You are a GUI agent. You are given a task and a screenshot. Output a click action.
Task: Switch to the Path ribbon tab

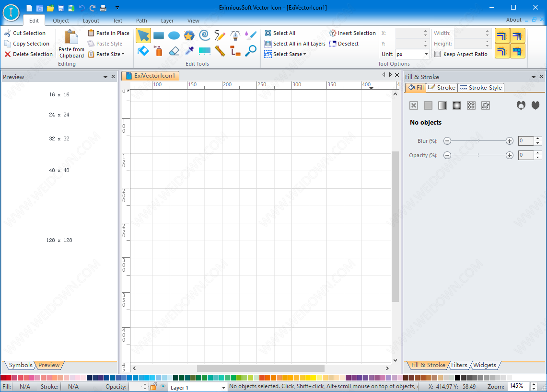[x=141, y=21]
